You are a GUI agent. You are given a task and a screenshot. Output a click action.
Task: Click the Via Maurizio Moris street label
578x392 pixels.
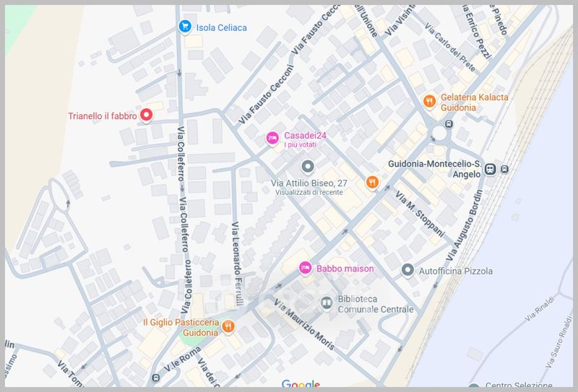click(304, 324)
